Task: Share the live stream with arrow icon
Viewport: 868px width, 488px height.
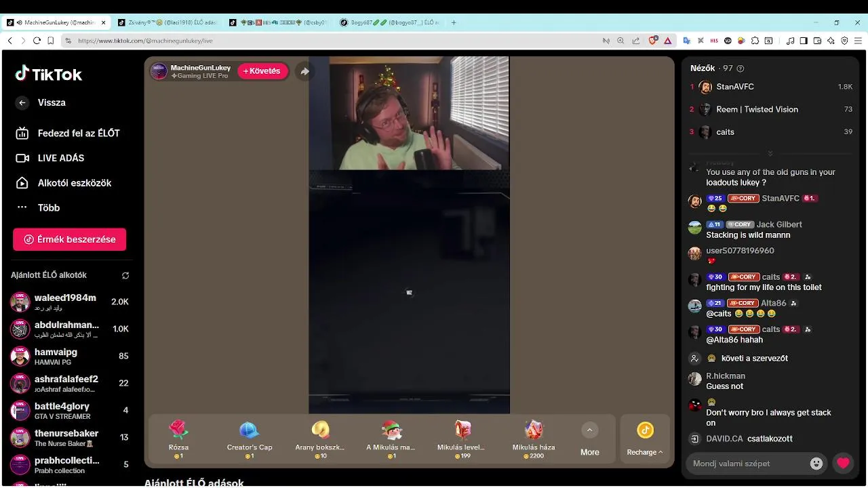Action: (x=305, y=71)
